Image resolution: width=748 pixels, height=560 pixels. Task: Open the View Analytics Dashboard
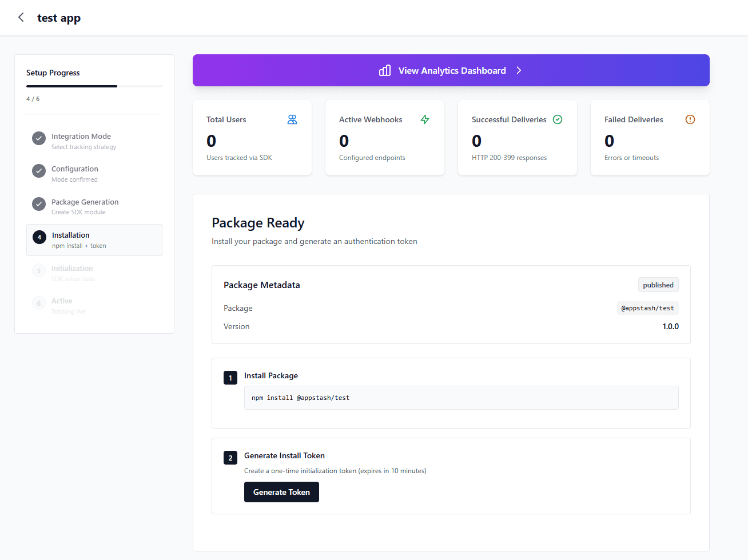click(x=451, y=70)
